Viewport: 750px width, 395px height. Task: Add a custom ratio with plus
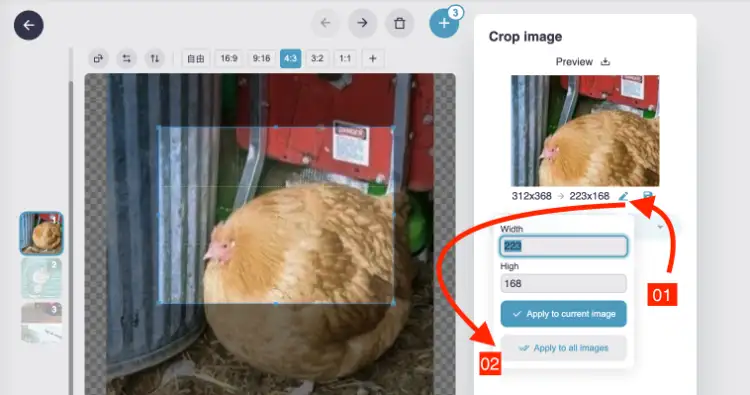(373, 58)
